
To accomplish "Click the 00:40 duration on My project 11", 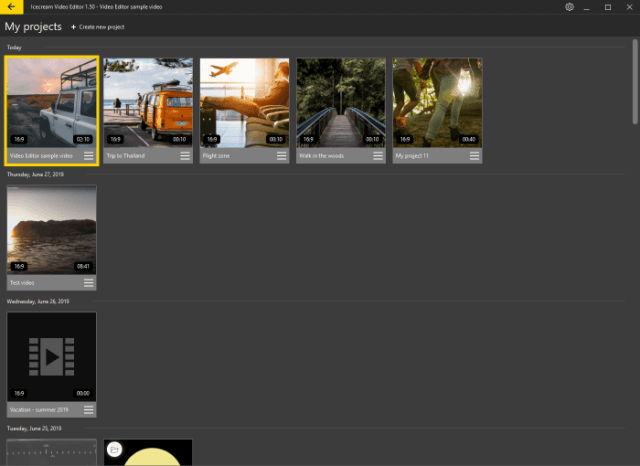I will coord(469,139).
